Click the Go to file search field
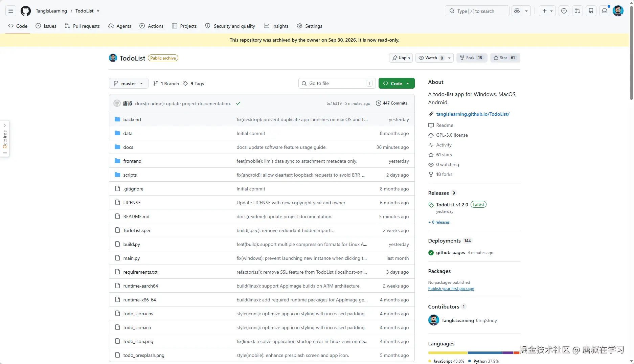 pyautogui.click(x=337, y=84)
